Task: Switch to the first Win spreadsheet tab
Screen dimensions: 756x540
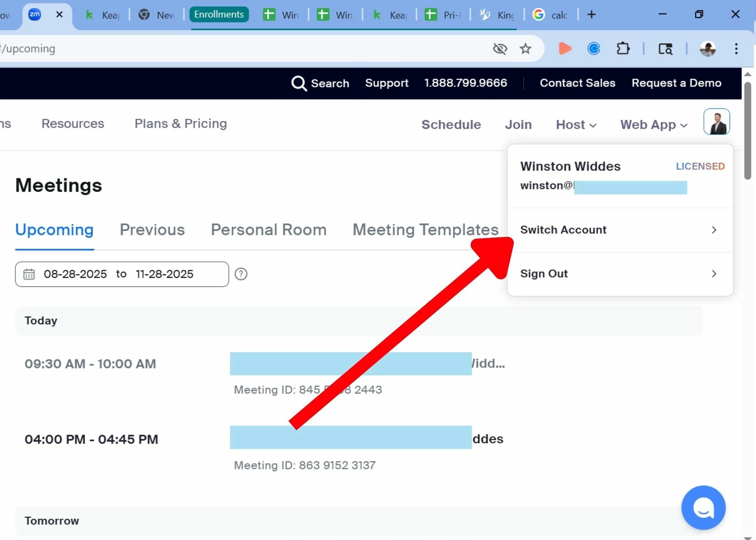Action: (282, 15)
